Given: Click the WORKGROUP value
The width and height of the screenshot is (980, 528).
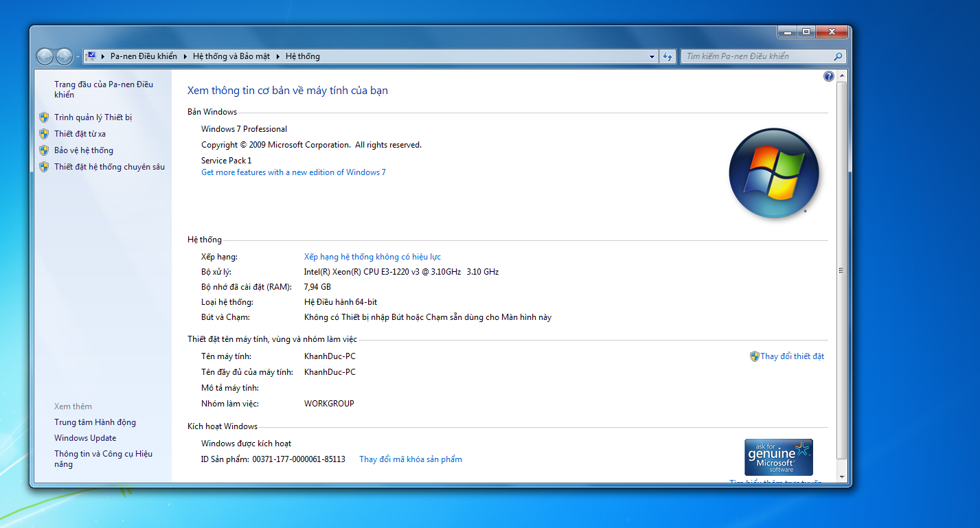Looking at the screenshot, I should tap(329, 404).
